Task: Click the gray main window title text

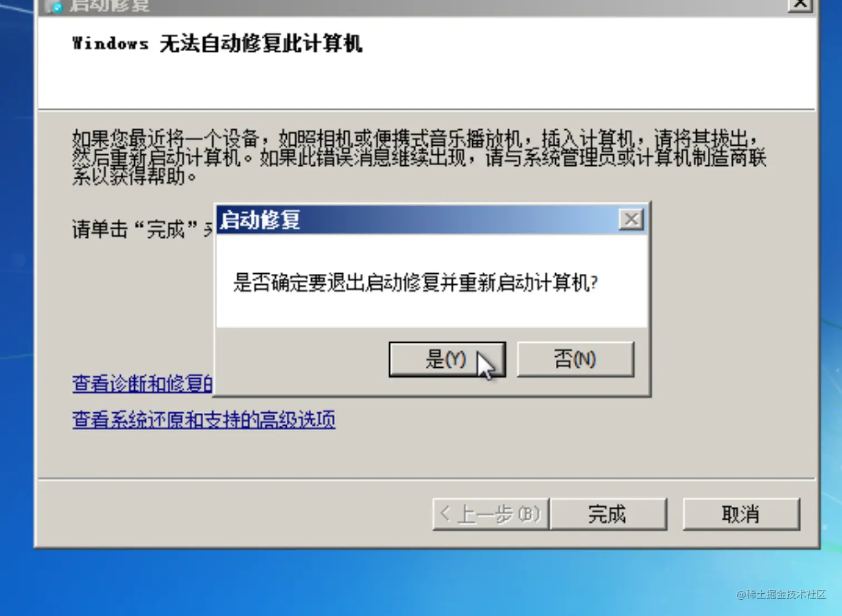Action: [109, 6]
